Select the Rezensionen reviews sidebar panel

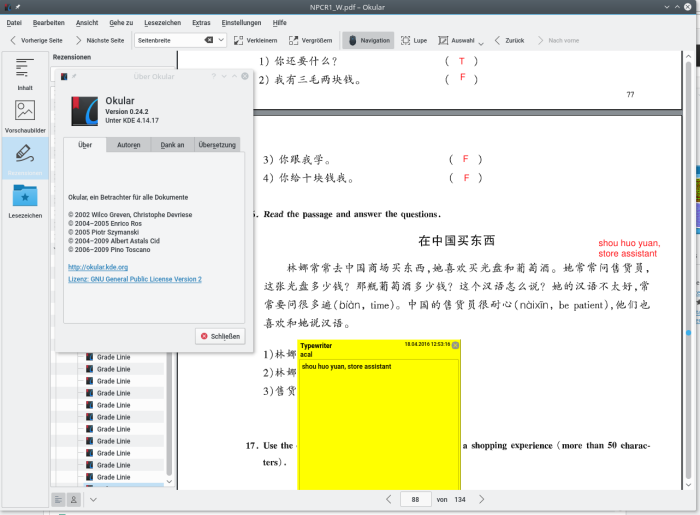click(x=25, y=158)
